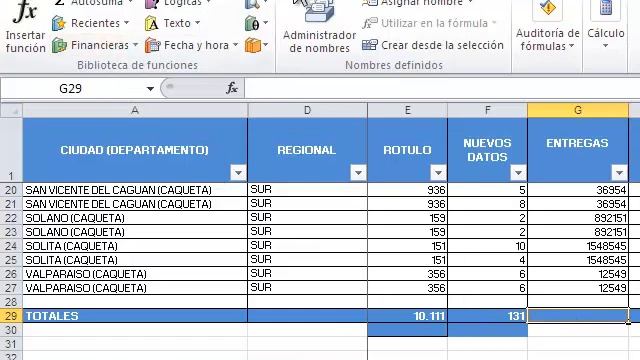The width and height of the screenshot is (640, 360).
Task: Open the Financieras functions menu
Action: pyautogui.click(x=95, y=45)
